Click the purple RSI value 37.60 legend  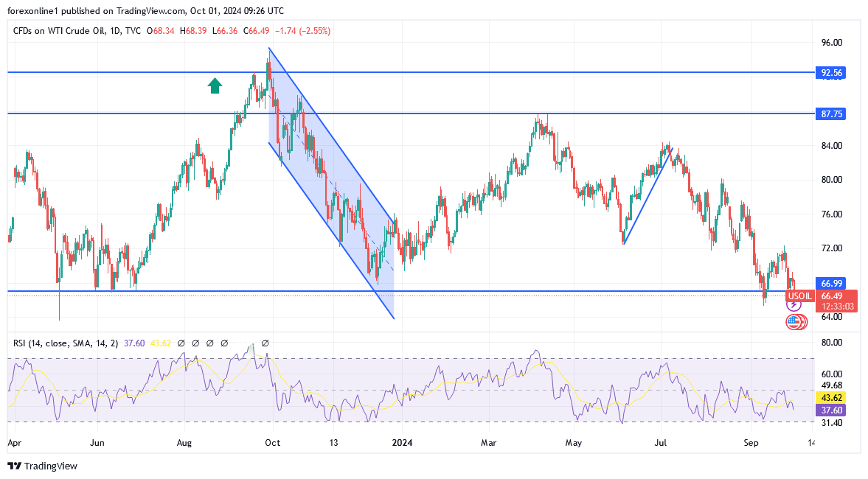[134, 343]
